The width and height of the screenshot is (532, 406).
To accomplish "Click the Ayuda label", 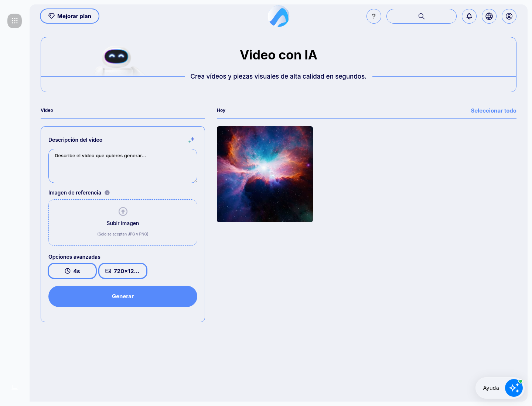I will pos(491,388).
